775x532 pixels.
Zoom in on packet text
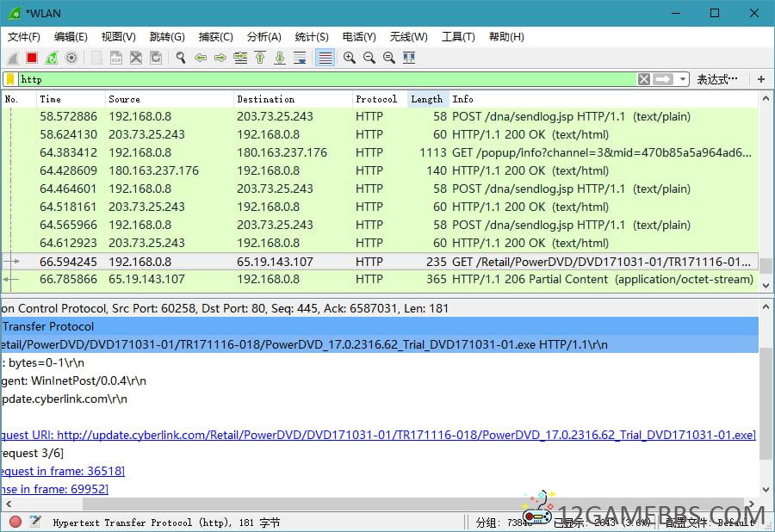point(350,58)
